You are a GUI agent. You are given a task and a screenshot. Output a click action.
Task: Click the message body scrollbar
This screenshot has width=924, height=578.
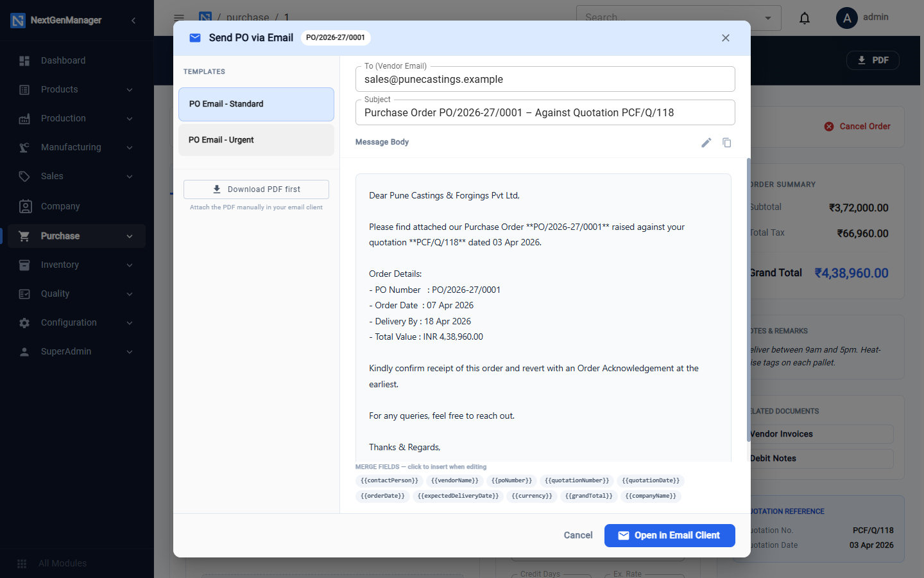[x=748, y=300]
